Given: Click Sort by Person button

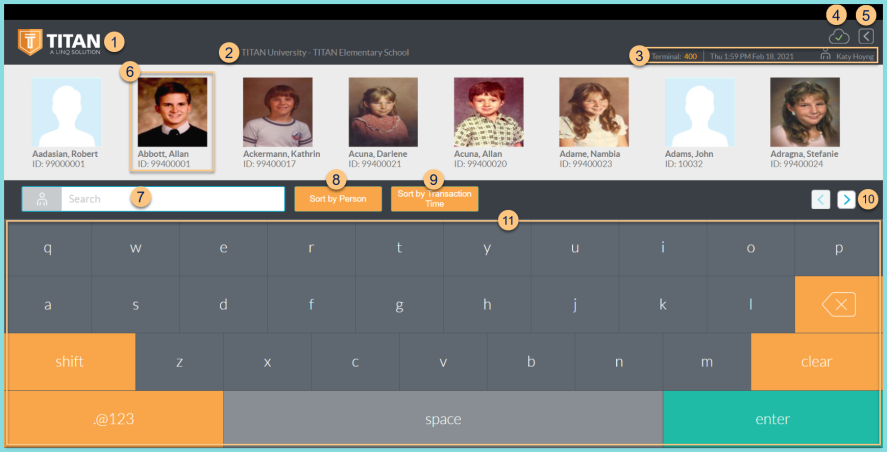Looking at the screenshot, I should click(x=338, y=199).
